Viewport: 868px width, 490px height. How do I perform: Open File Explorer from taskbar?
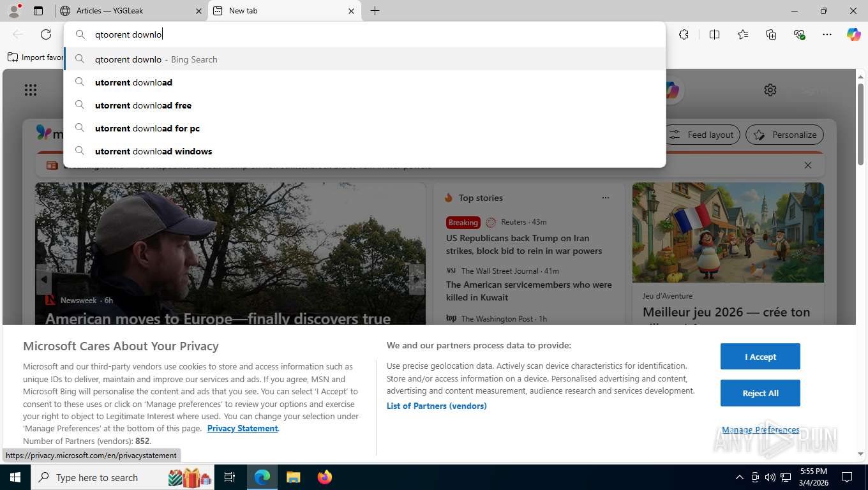(293, 477)
